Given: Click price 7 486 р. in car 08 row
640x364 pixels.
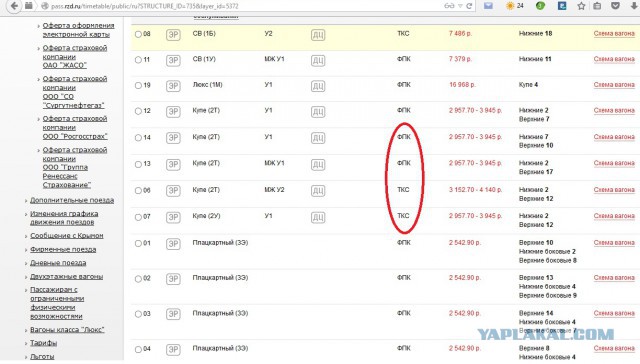Looking at the screenshot, I should 460,34.
